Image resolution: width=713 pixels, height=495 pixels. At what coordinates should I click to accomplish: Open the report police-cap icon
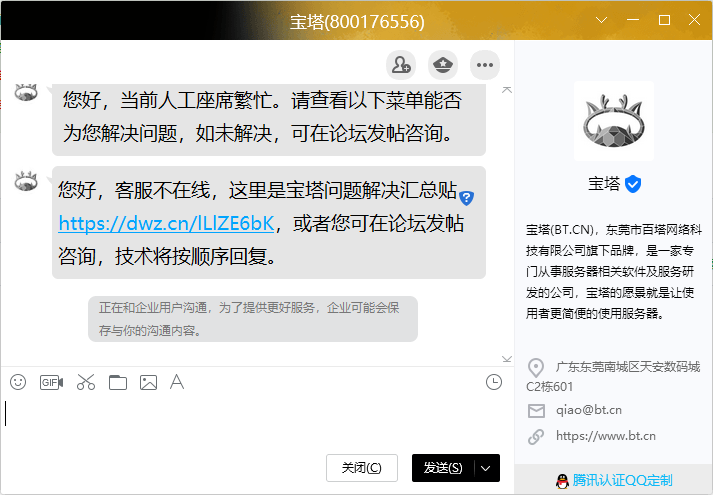tap(443, 65)
